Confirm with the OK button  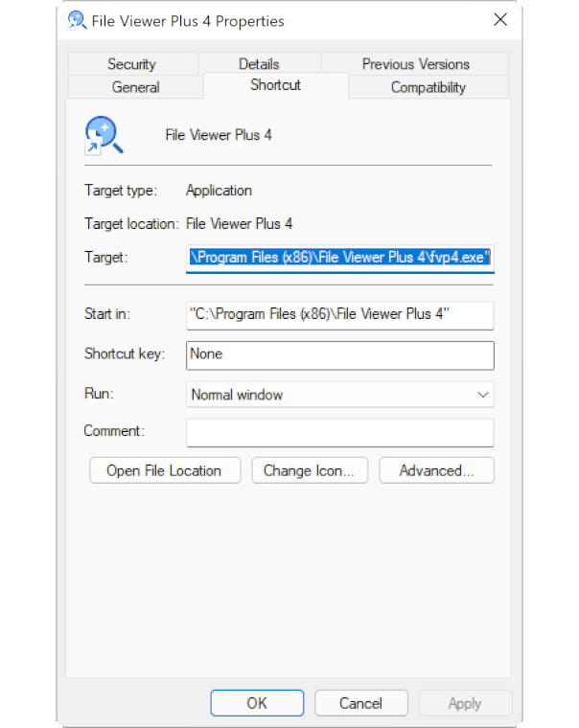point(257,703)
